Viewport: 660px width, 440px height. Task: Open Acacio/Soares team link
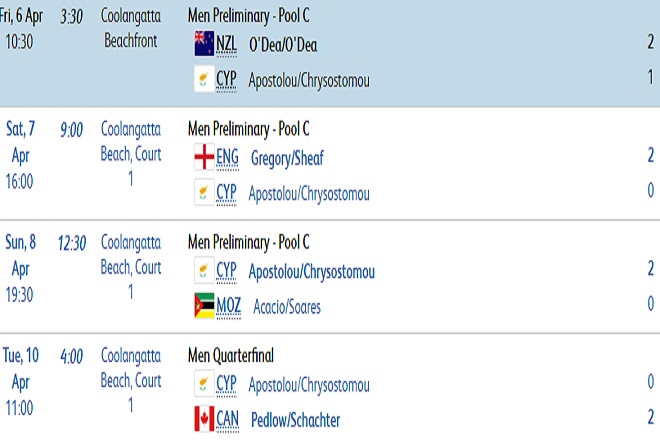point(287,307)
